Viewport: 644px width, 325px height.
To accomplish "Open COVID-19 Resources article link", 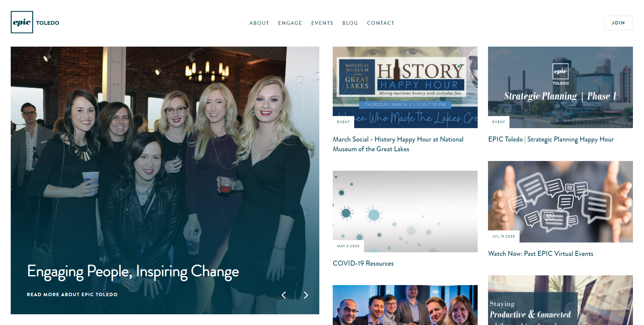I will point(363,264).
